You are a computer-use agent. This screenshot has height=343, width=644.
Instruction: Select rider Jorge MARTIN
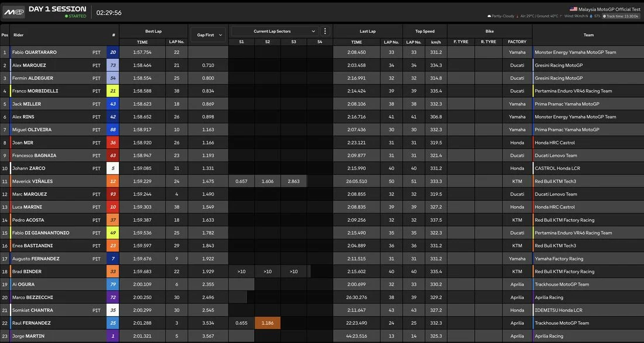click(28, 336)
